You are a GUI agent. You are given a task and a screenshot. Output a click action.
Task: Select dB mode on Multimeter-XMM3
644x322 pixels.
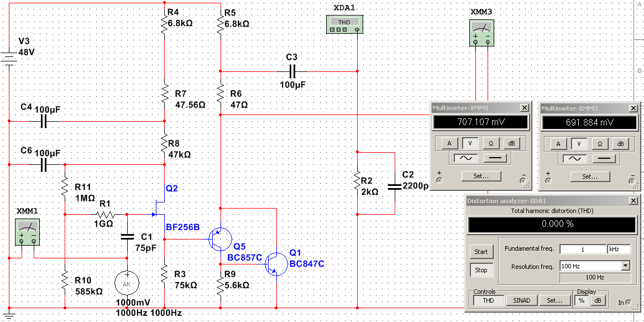(x=620, y=143)
